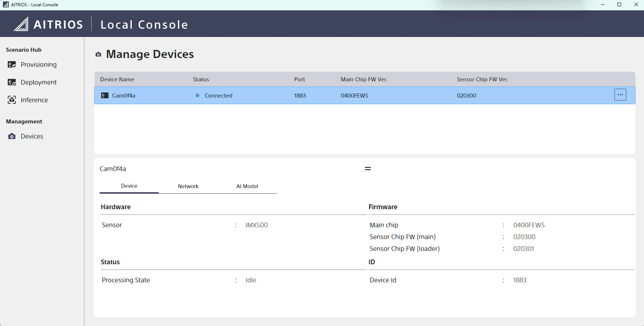The image size is (644, 326).
Task: Click the Sensor Chip FW (loader) value 020301
Action: (x=524, y=249)
